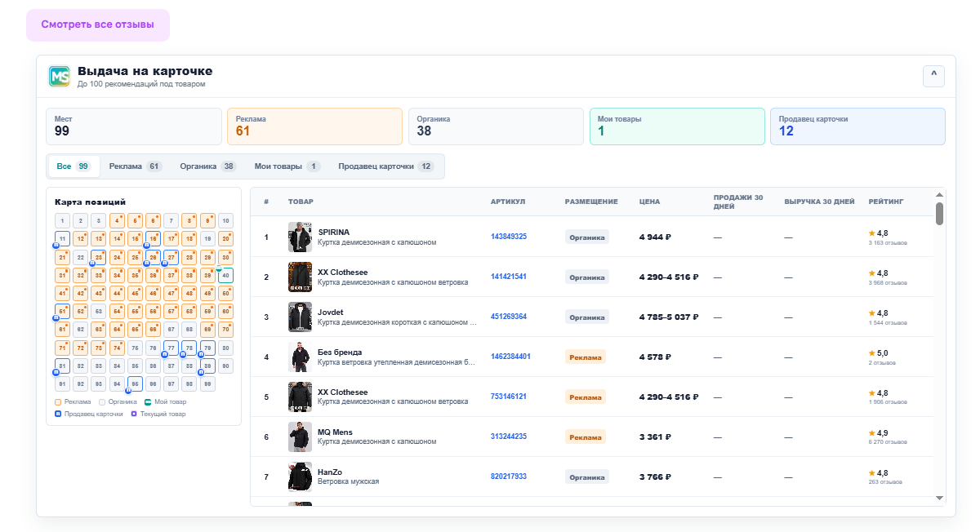Open article link 141421541
Image resolution: width=980 pixels, height=532 pixels.
[x=509, y=277]
